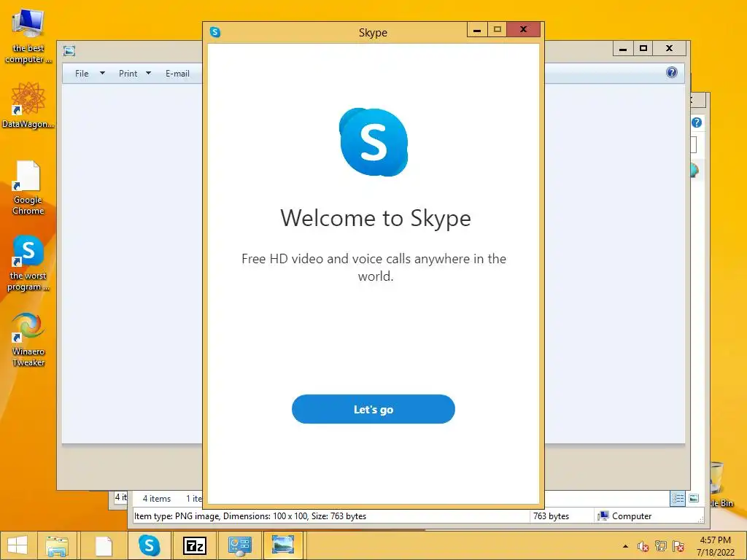Click the Photo Viewer title bar icon
This screenshot has width=747, height=560.
[x=69, y=50]
